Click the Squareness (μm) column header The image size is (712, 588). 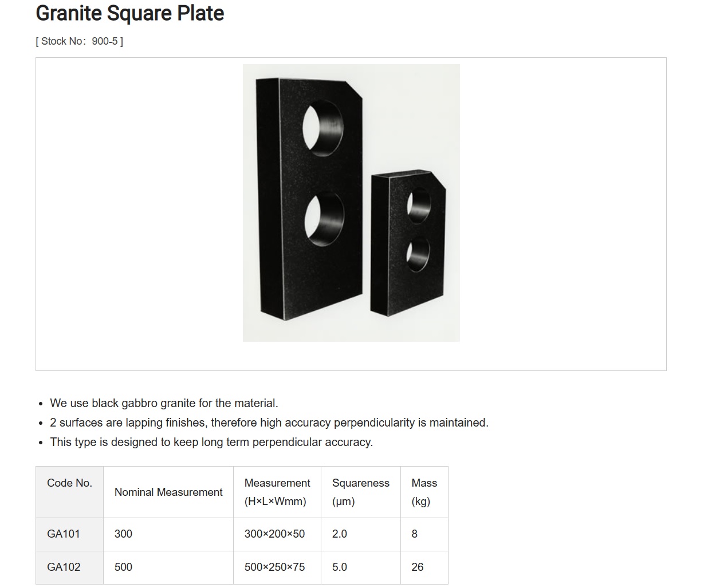pos(361,492)
